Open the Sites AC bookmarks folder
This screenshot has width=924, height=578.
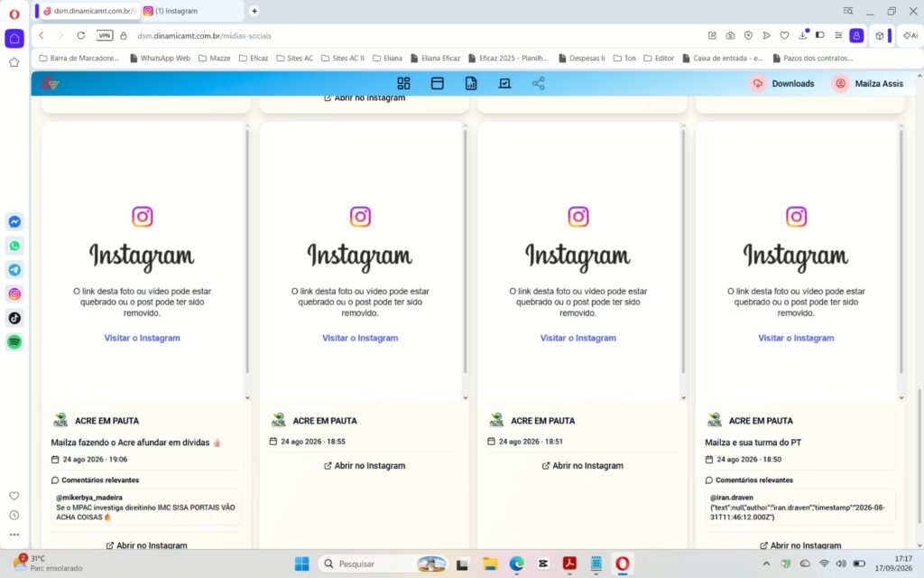click(x=295, y=58)
